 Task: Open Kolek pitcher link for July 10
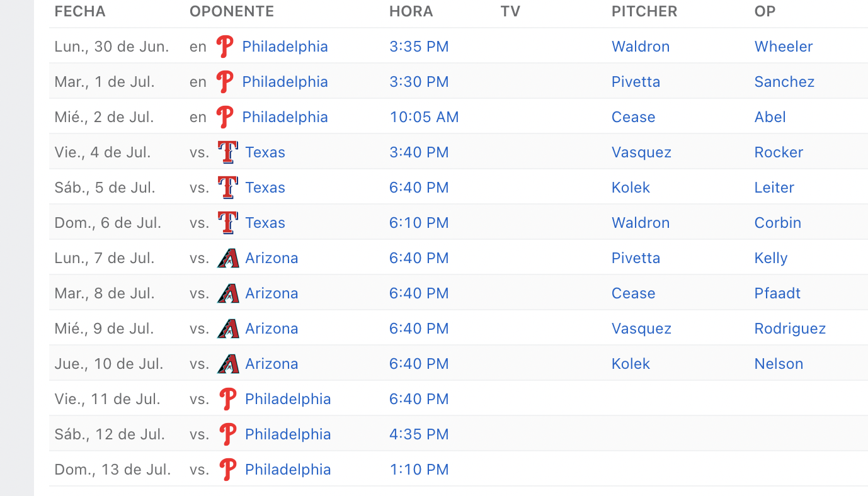tap(631, 364)
